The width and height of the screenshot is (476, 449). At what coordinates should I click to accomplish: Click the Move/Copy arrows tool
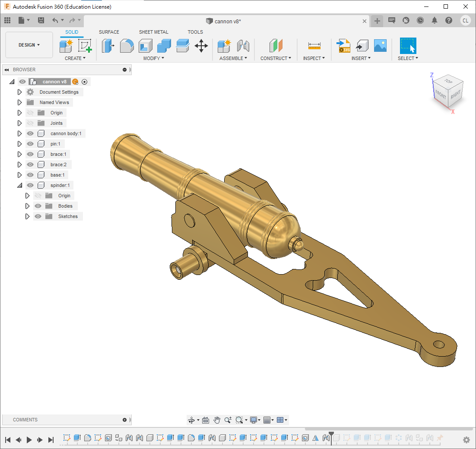coord(201,46)
